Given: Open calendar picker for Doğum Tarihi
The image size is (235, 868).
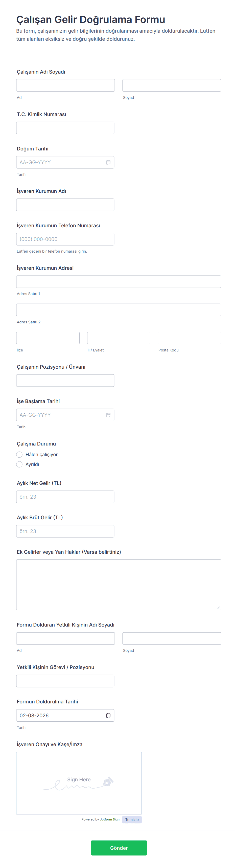Looking at the screenshot, I should 108,162.
